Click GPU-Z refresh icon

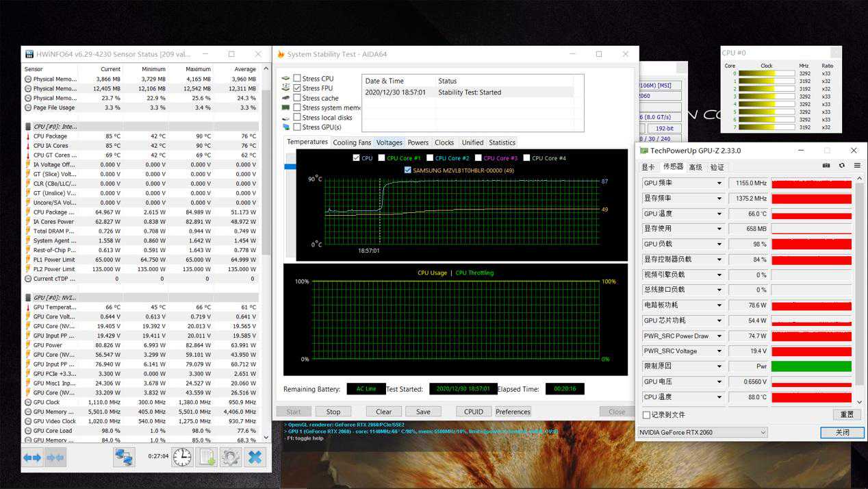tap(841, 166)
